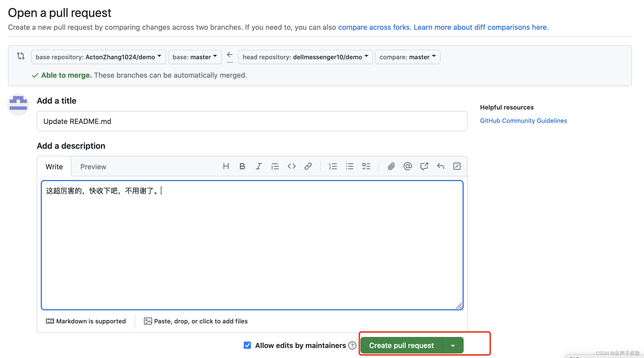Add a link with the chain icon
Viewport: 644px width, 358px height.
coord(308,166)
